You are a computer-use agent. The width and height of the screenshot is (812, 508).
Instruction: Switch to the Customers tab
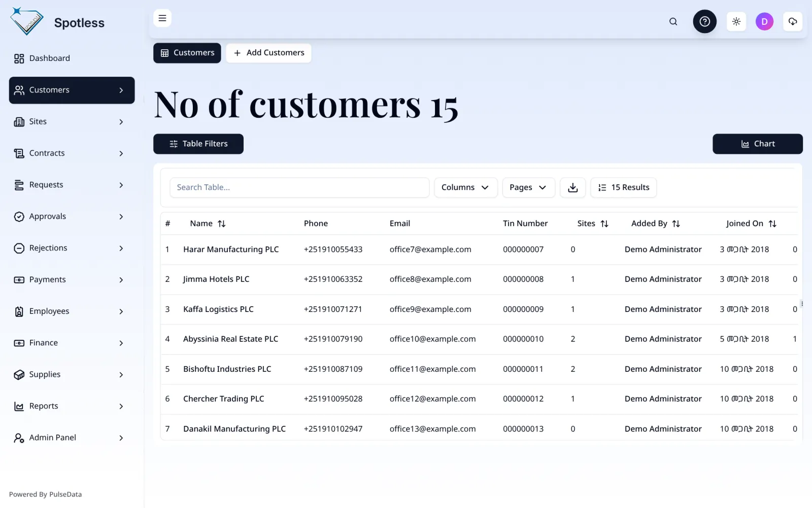coord(187,53)
